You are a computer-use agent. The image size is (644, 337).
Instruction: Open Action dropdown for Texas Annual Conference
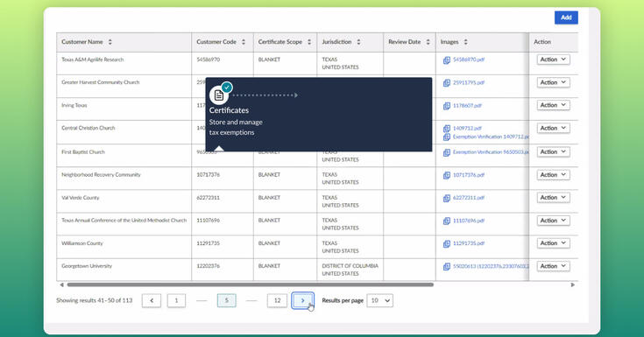pyautogui.click(x=553, y=221)
